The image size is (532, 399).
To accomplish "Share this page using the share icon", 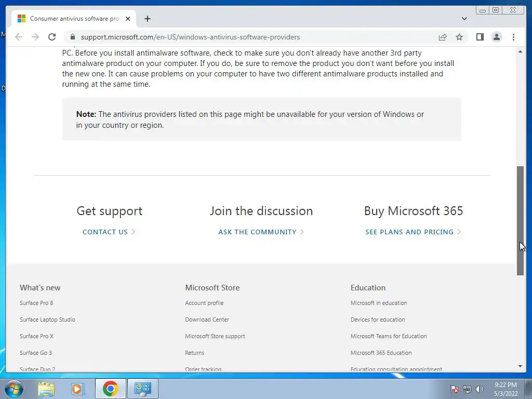I will tap(443, 37).
